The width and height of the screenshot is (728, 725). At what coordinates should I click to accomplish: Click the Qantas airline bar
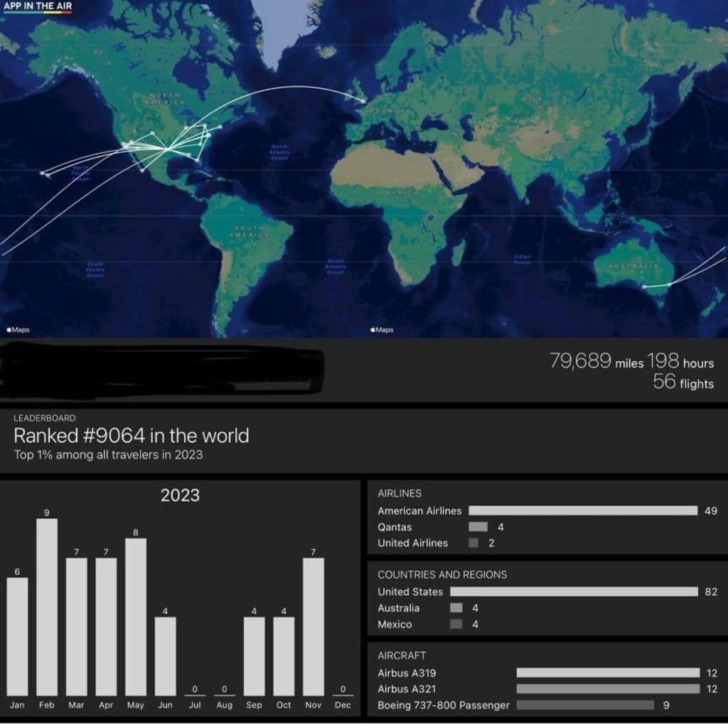478,527
